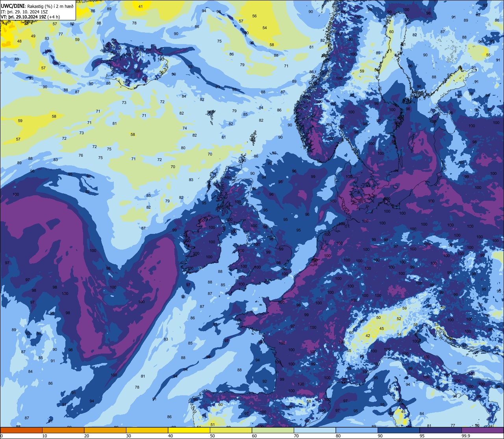Click the legend scale label 95
Viewport: 504px width, 439px height.
tap(422, 436)
